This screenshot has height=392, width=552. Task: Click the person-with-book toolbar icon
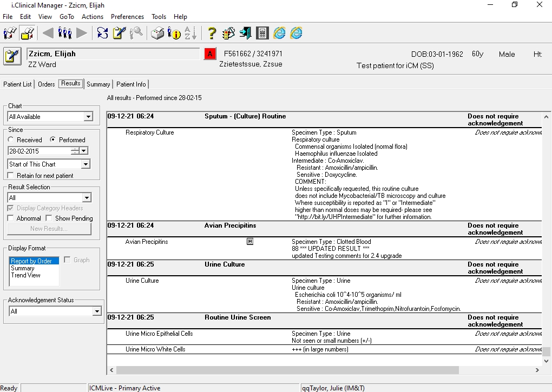click(x=10, y=33)
